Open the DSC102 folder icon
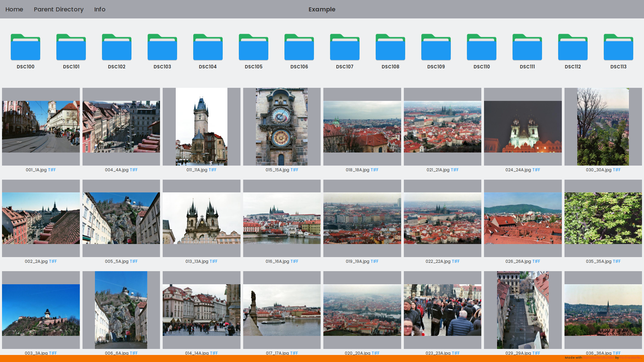Viewport: 644px width, 362px height. [117, 47]
